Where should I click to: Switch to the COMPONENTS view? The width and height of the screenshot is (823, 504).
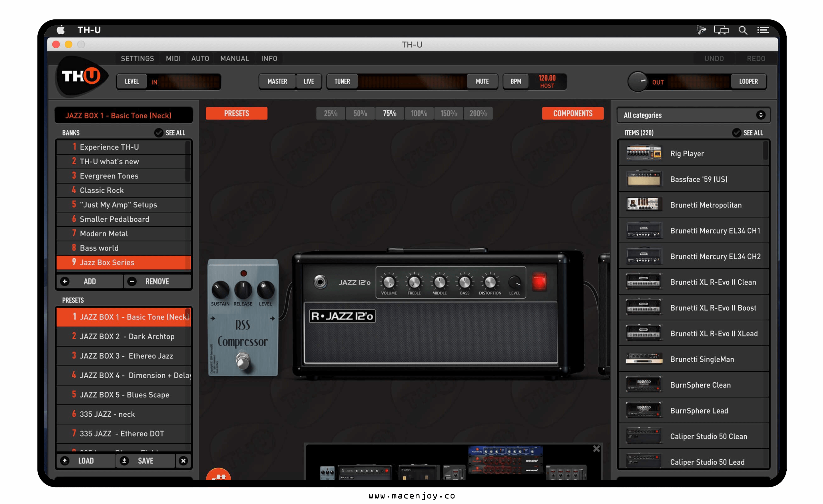573,113
